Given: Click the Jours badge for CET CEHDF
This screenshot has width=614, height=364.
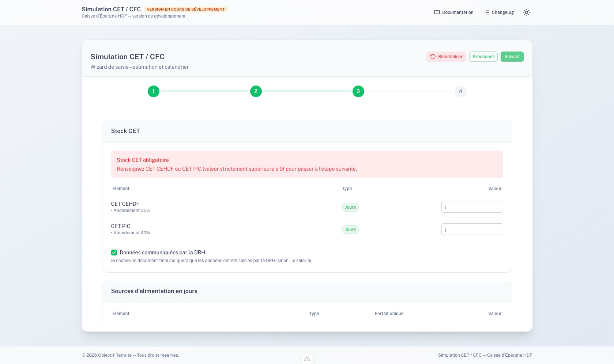Looking at the screenshot, I should point(350,207).
